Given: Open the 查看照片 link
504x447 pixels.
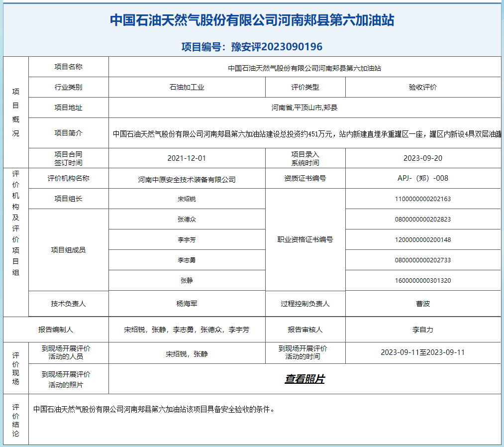Looking at the screenshot, I should click(304, 379).
